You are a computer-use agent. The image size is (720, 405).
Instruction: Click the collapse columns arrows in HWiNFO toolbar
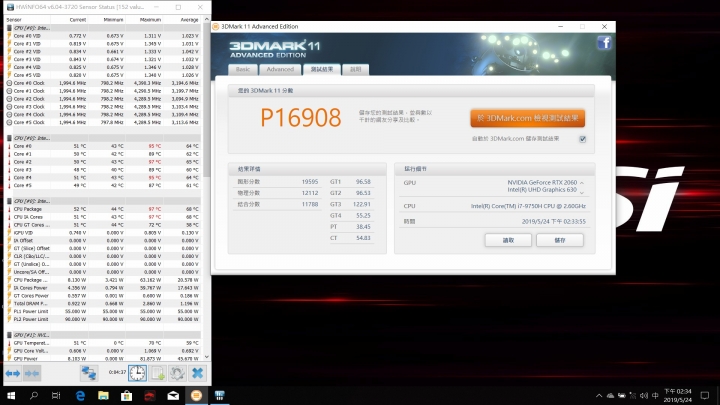tap(32, 373)
